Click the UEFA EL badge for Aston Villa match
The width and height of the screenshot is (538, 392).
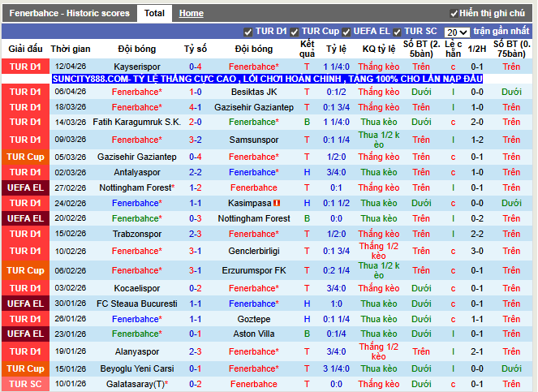tap(25, 334)
